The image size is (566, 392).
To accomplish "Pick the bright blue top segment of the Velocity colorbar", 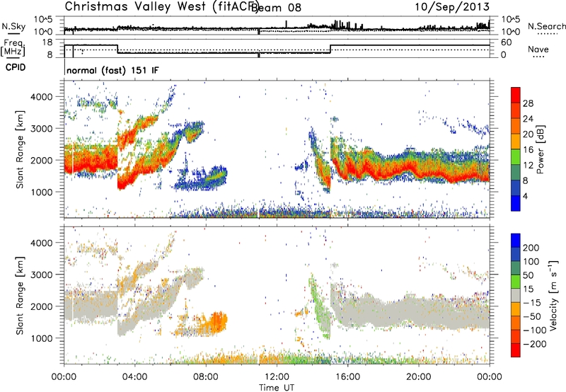I will tap(516, 241).
